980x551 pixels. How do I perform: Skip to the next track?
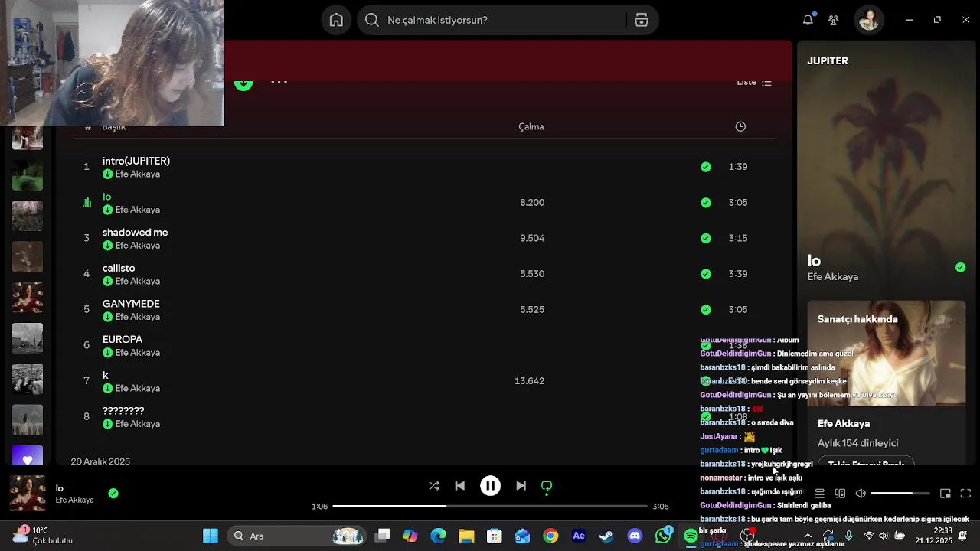[521, 486]
